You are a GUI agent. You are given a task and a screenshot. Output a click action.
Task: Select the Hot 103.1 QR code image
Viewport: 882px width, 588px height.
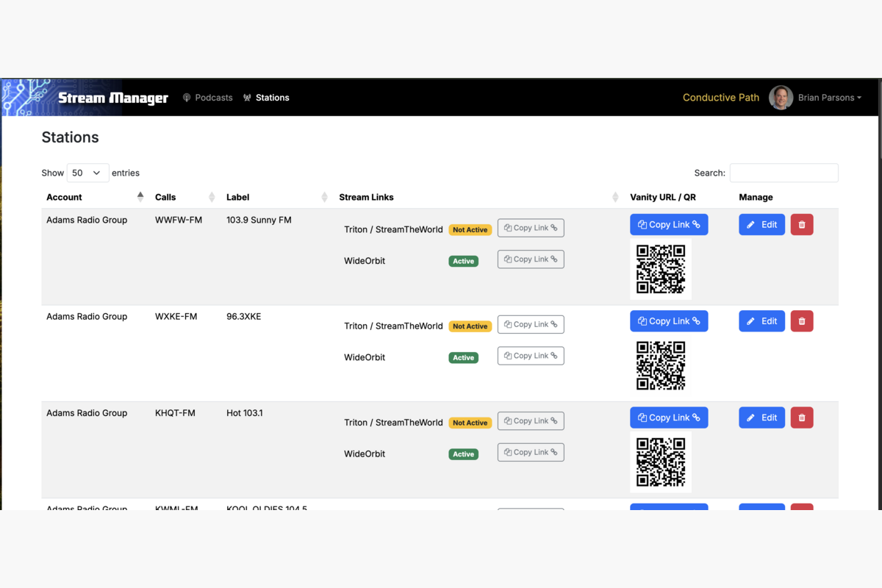661,462
